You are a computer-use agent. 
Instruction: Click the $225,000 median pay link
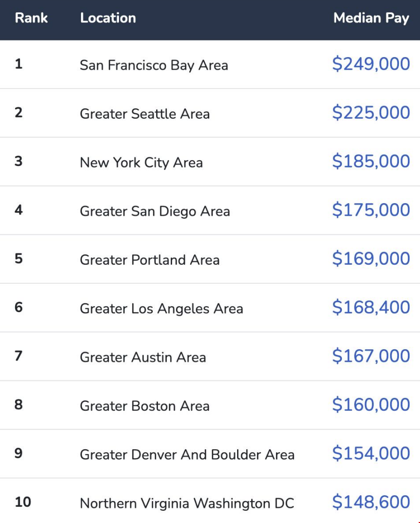coord(371,113)
